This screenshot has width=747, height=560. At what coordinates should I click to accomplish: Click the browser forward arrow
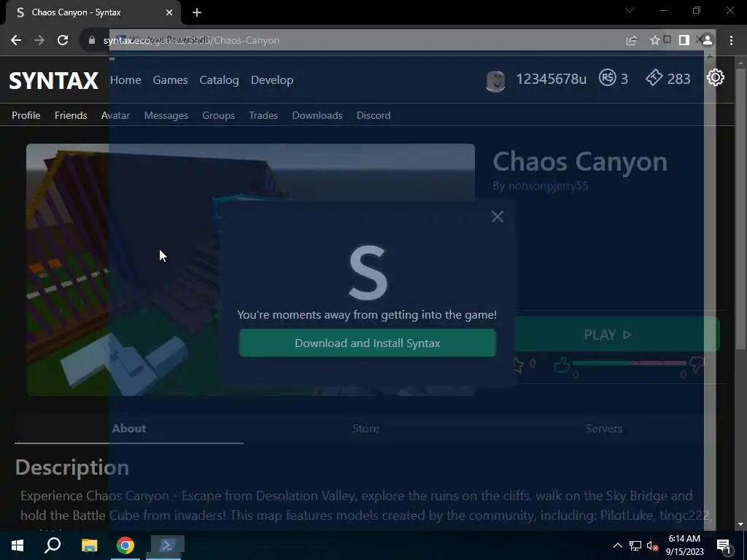39,40
